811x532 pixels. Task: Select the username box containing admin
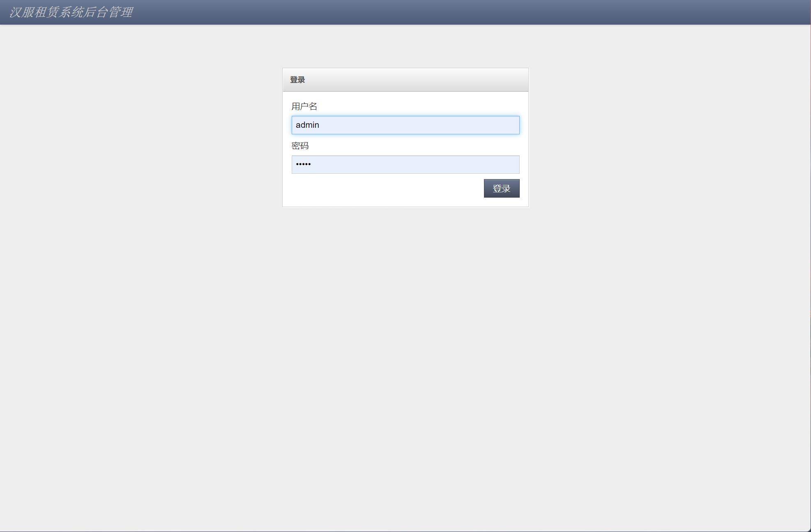pos(405,125)
